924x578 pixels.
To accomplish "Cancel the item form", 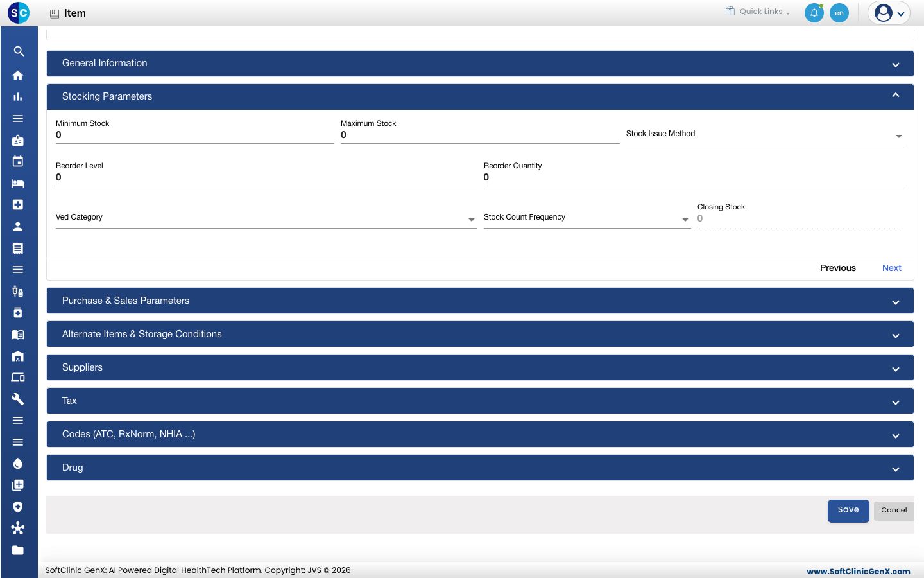I will (x=894, y=511).
